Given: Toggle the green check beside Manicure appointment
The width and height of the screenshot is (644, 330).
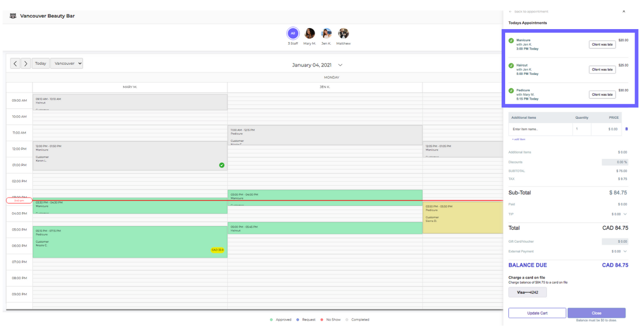Looking at the screenshot, I should pyautogui.click(x=511, y=41).
